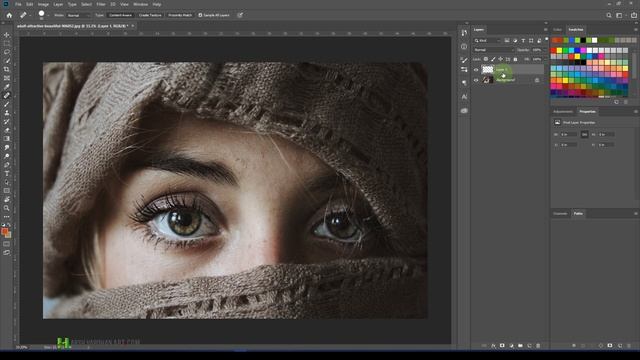This screenshot has height=360, width=640.
Task: Click the foreground color swatch
Action: (4, 231)
